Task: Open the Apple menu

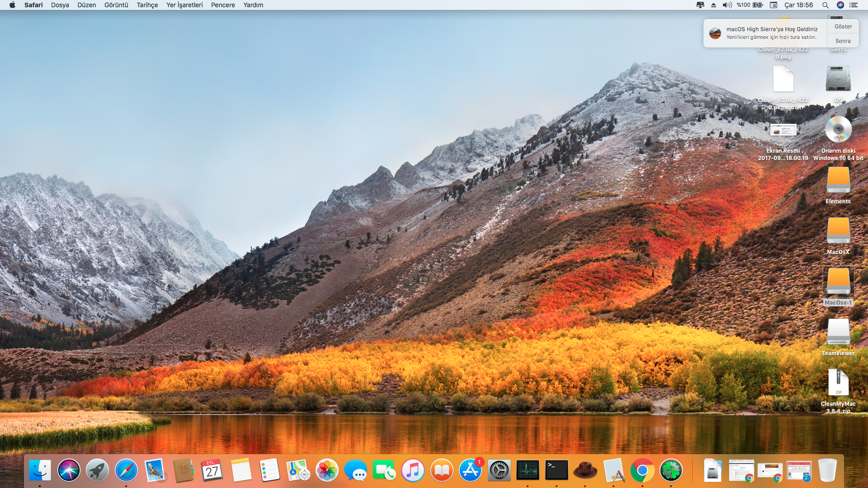Action: pos(12,5)
